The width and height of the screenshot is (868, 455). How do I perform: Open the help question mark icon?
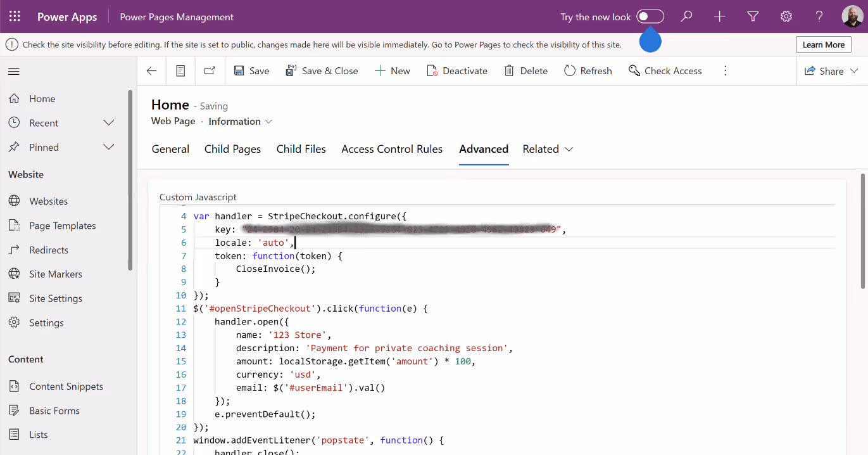click(x=819, y=16)
